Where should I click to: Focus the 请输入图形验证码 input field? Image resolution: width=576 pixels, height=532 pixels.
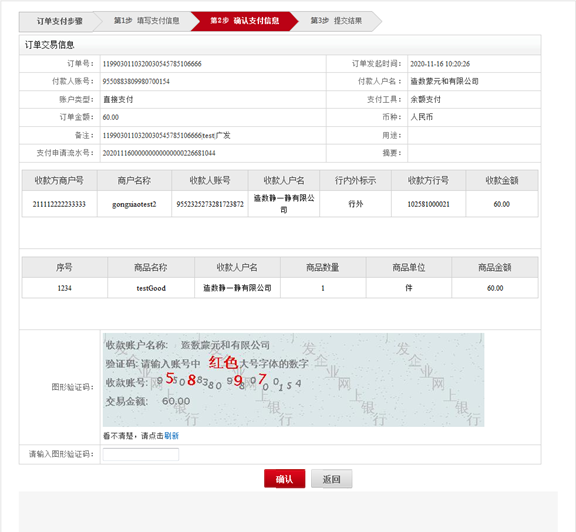coord(141,454)
